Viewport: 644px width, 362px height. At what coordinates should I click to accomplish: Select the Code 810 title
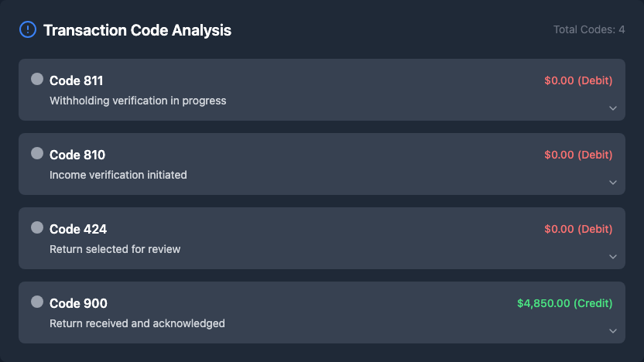[x=77, y=155]
